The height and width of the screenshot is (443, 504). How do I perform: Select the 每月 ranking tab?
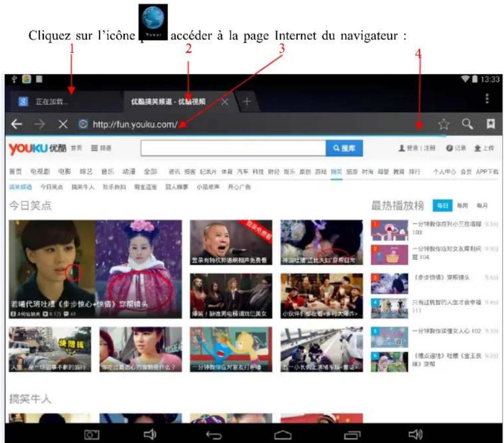482,206
